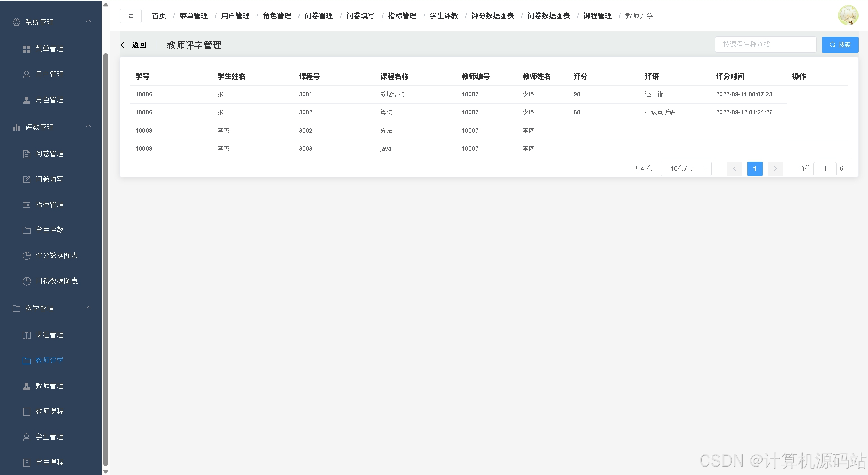Screen dimensions: 868x475
Task: Open 用户管理 in top navigation
Action: 235,16
